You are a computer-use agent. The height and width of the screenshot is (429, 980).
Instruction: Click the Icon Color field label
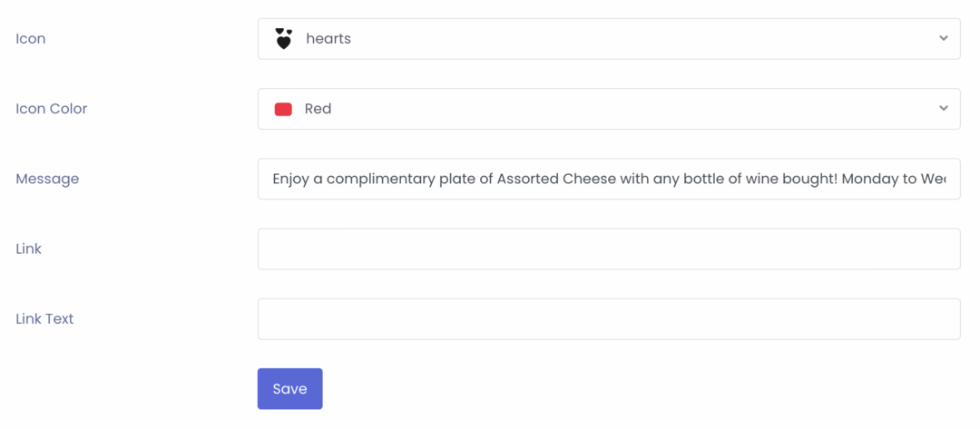coord(51,109)
